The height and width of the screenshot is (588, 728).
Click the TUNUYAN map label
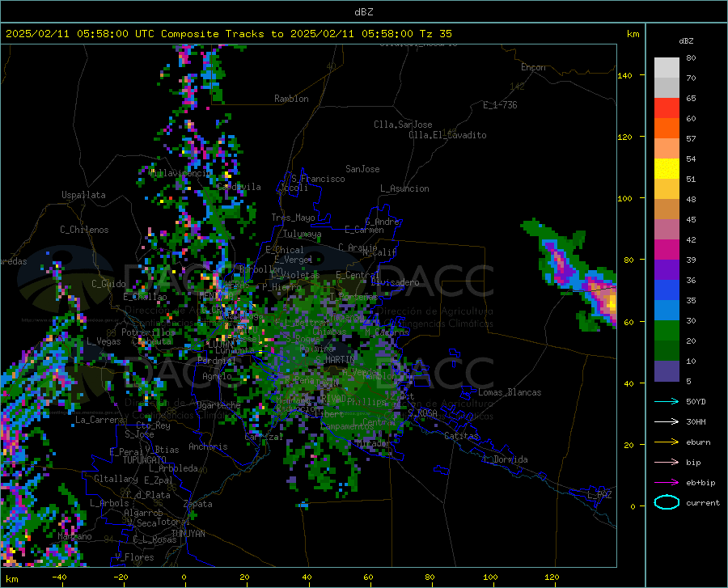coord(188,534)
